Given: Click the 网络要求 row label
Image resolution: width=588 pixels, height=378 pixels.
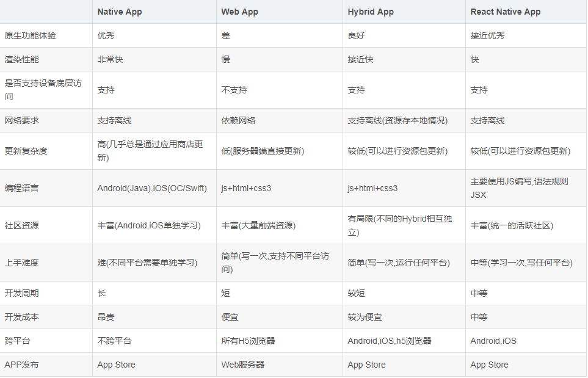Looking at the screenshot, I should tap(22, 120).
